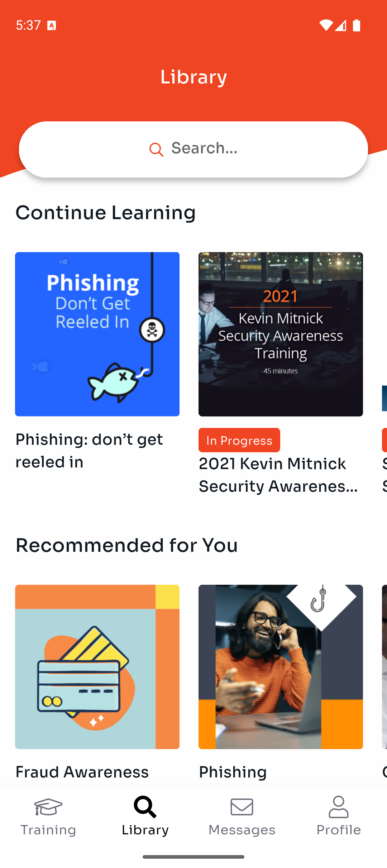Image resolution: width=387 pixels, height=868 pixels.
Task: Open the Messages envelope icon
Action: [242, 807]
